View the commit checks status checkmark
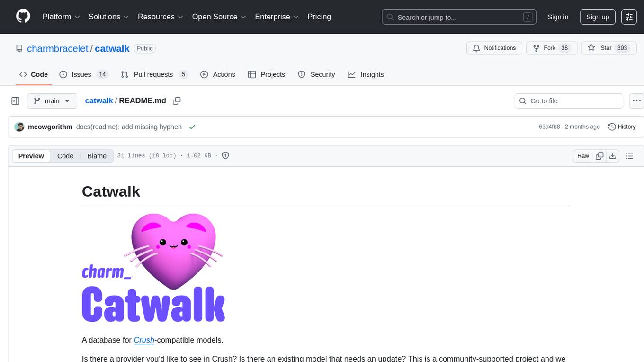Image resolution: width=644 pixels, height=362 pixels. (192, 127)
